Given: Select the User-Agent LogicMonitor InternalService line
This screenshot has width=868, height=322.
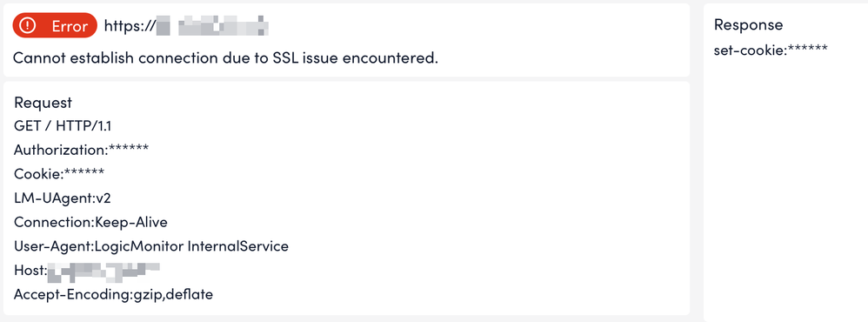Looking at the screenshot, I should tap(151, 246).
